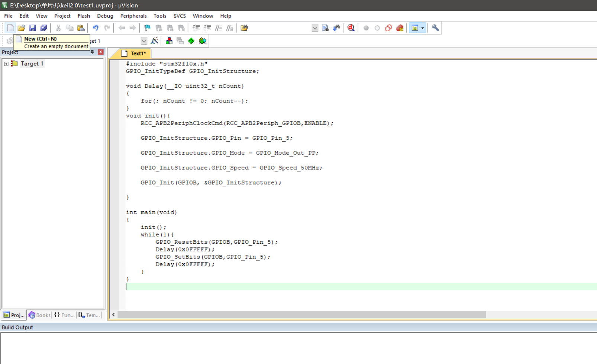Viewport: 597px width, 364px height.
Task: Open the find text combo box dropdown
Action: (315, 28)
